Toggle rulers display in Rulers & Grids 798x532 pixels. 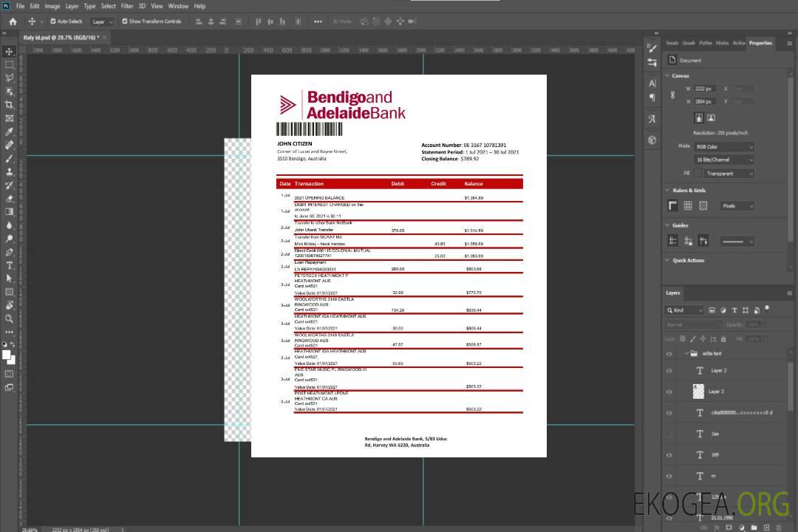point(673,205)
